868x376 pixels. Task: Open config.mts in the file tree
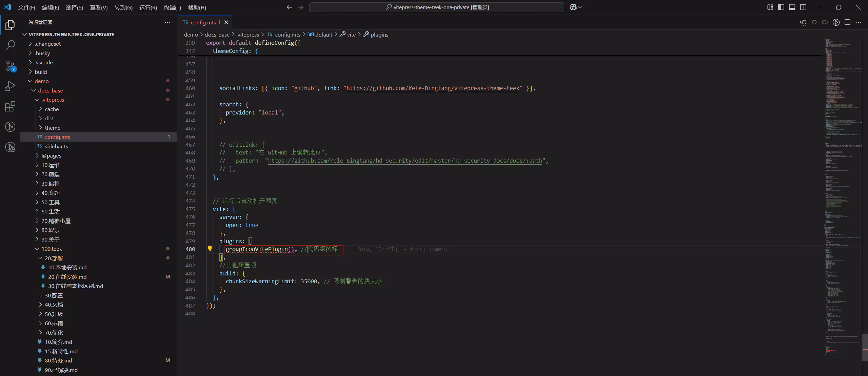[x=99, y=137]
